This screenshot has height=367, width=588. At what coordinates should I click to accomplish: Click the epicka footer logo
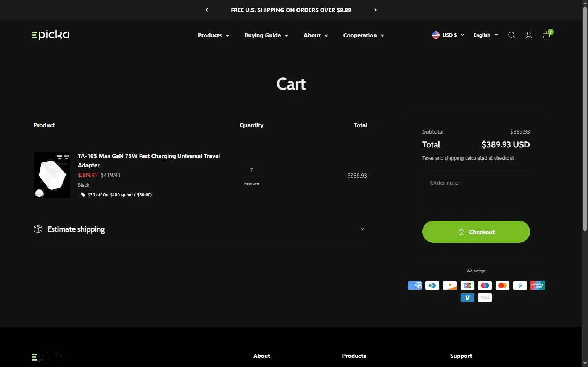point(51,357)
